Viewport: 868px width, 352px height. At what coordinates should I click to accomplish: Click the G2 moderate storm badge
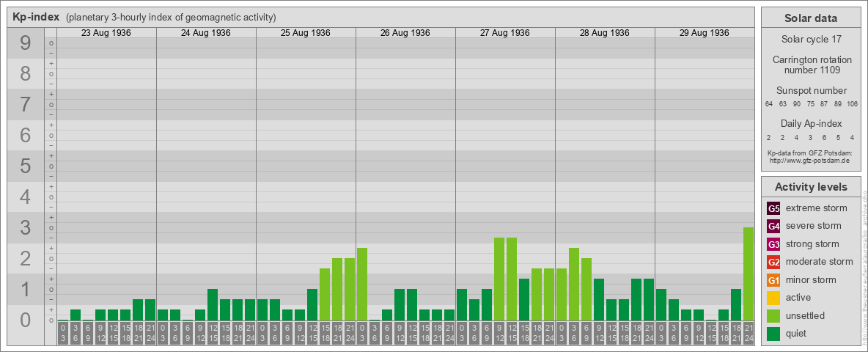pos(774,263)
